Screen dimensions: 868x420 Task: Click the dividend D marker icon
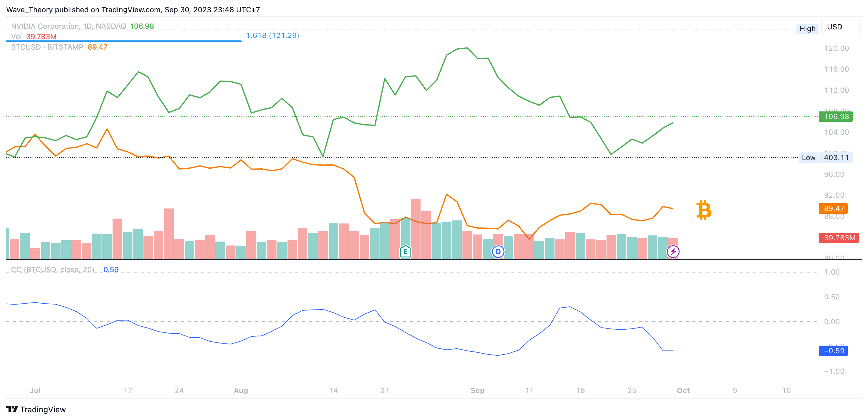pos(498,251)
